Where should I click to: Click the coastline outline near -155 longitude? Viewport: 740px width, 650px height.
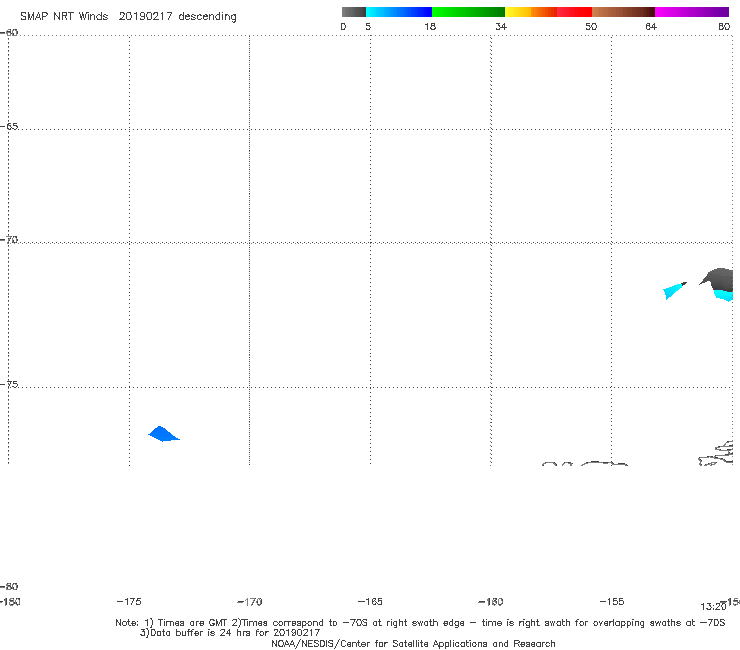pyautogui.click(x=604, y=464)
